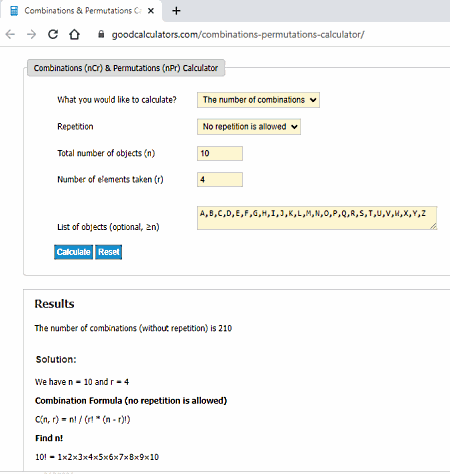Viewport: 450px width, 474px height.
Task: Click the calculator favicon on the tab
Action: 14,11
